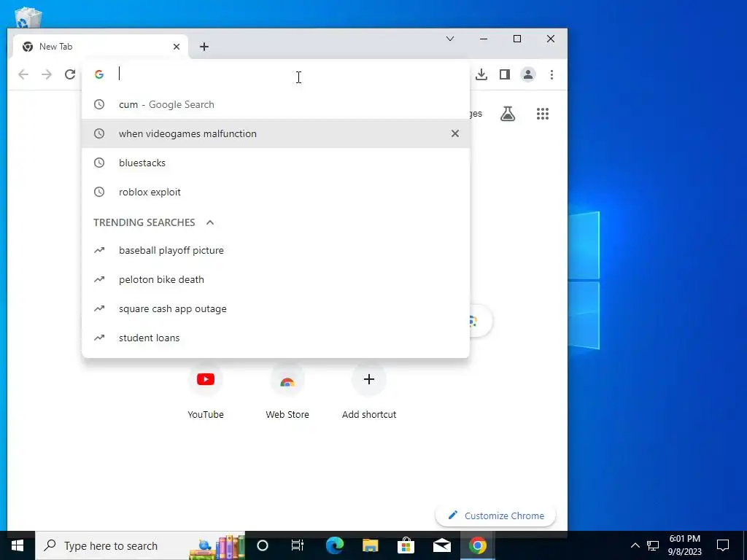Open Microsoft Store from taskbar

click(x=406, y=545)
